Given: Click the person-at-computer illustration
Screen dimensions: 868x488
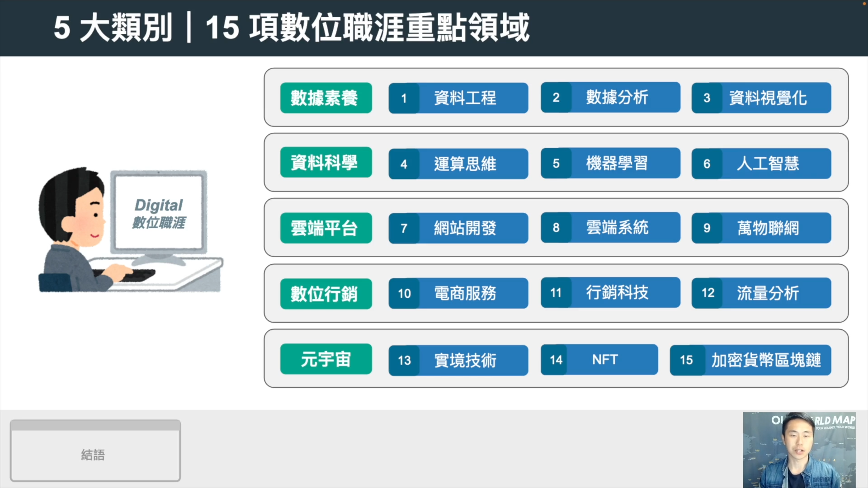Looking at the screenshot, I should pos(130,230).
